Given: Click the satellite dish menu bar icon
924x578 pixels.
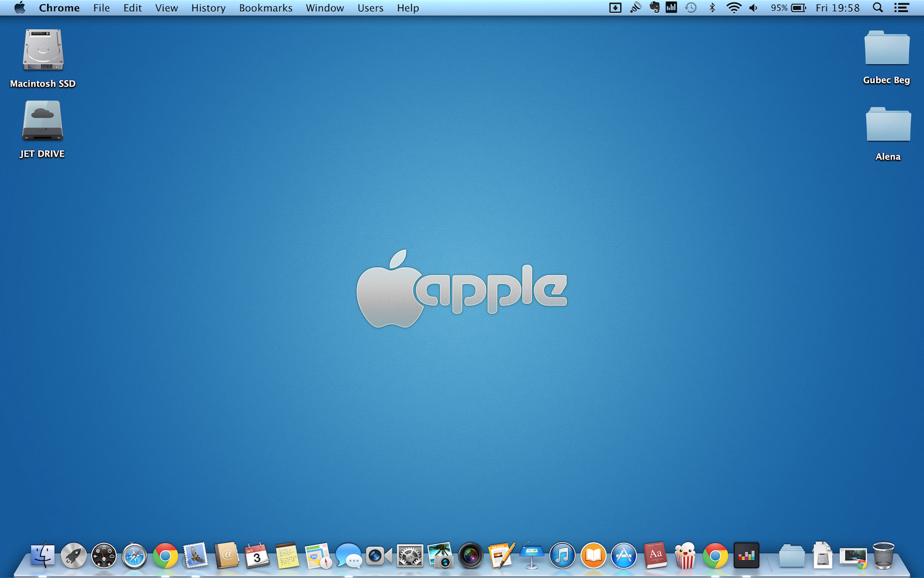Looking at the screenshot, I should pyautogui.click(x=636, y=8).
